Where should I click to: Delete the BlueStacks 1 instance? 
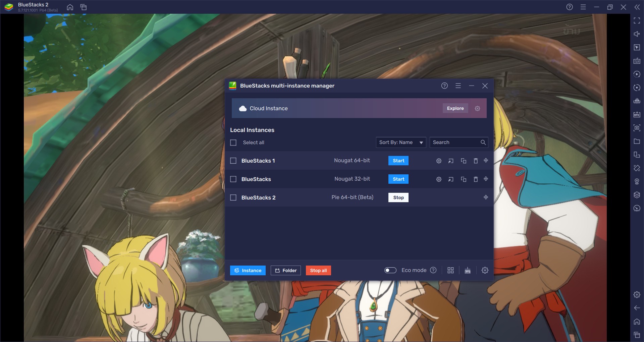(x=476, y=161)
